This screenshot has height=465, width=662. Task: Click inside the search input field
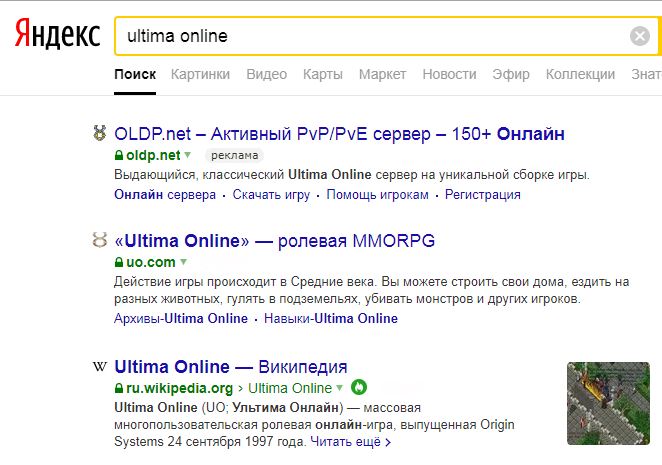[x=370, y=37]
